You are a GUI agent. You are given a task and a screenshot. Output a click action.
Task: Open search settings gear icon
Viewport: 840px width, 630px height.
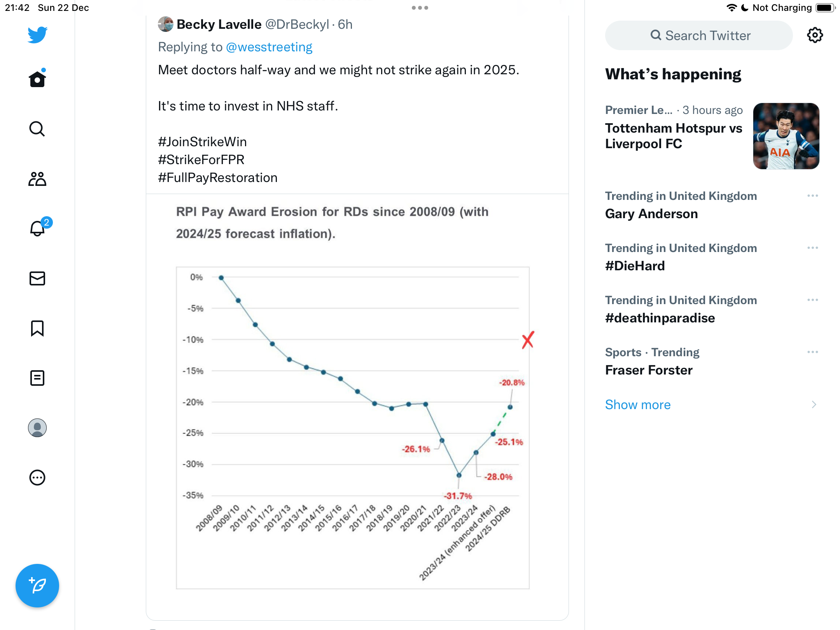(815, 35)
